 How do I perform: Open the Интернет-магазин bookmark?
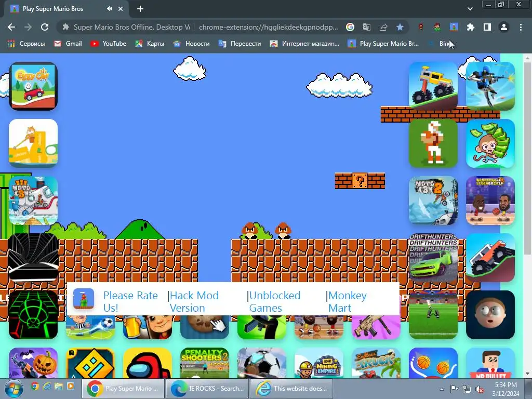click(304, 44)
